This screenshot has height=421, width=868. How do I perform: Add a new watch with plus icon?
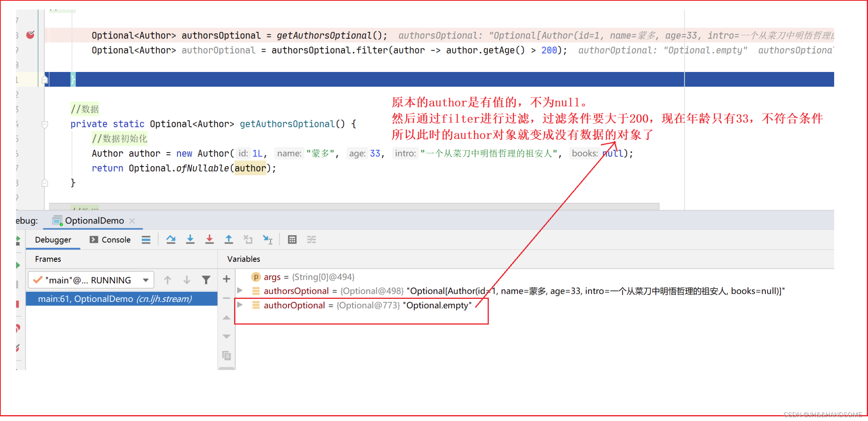(226, 279)
